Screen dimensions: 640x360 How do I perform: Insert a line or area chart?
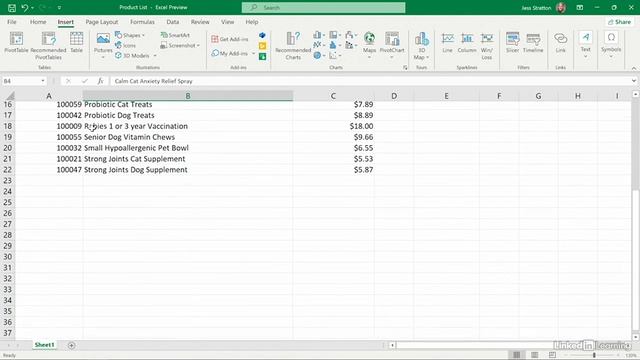tap(319, 45)
